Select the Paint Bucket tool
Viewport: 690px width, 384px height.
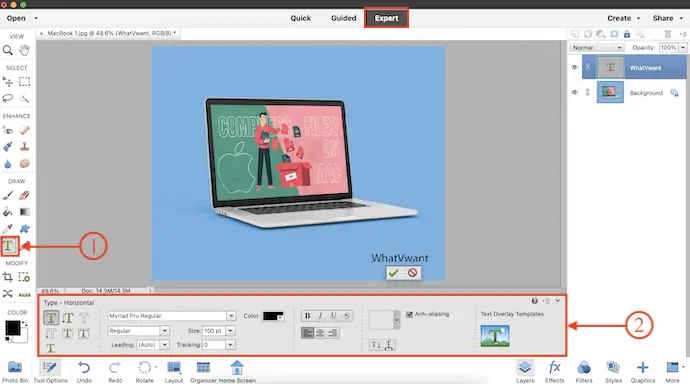(x=7, y=212)
